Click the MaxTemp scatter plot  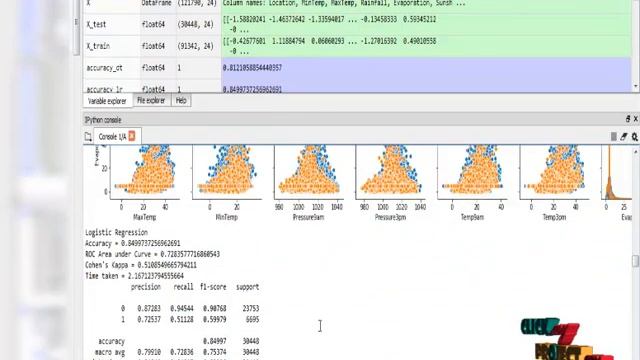[x=145, y=172]
